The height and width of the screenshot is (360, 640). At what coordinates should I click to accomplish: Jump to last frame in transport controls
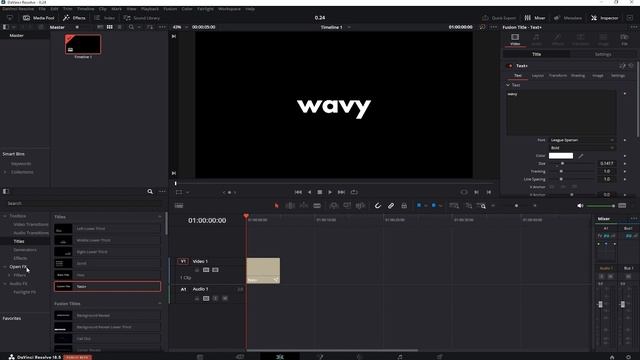click(341, 192)
